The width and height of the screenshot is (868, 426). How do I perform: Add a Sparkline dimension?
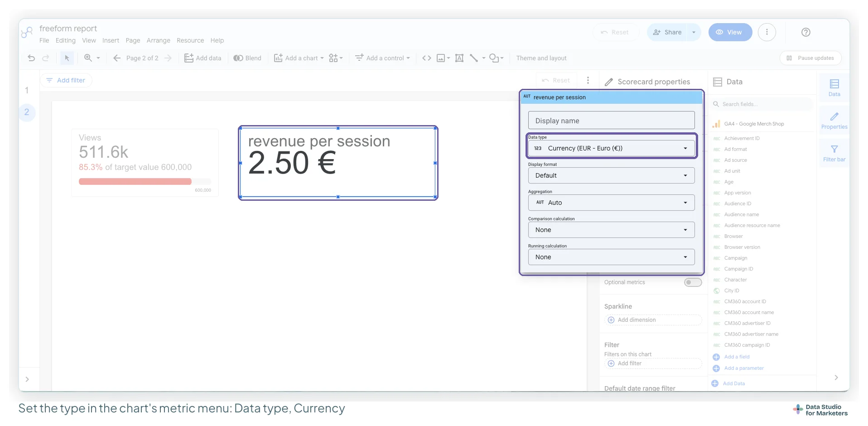coord(653,320)
